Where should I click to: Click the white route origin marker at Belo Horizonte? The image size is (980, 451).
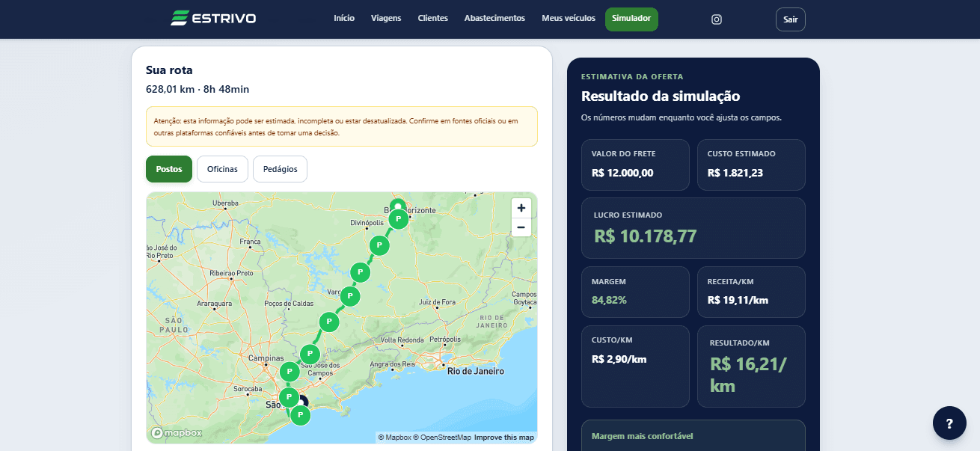pyautogui.click(x=398, y=205)
